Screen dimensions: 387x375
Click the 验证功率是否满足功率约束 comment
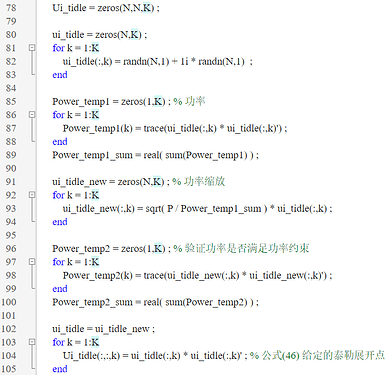pos(242,248)
